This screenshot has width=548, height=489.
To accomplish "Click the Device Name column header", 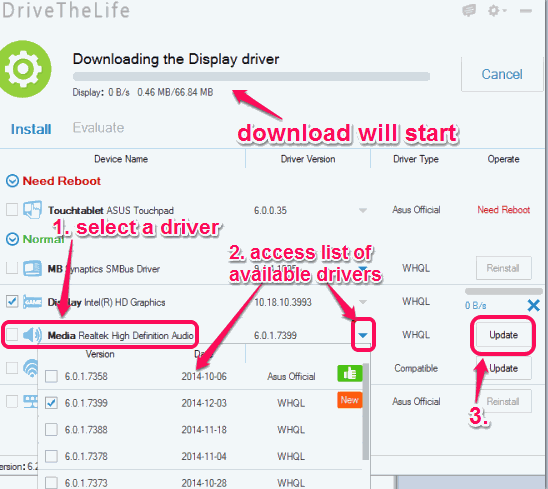I will click(x=121, y=159).
